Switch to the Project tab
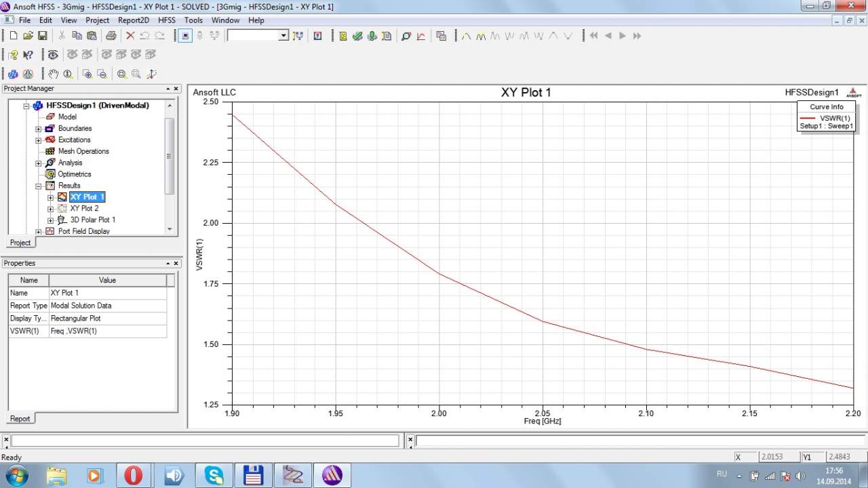Image resolution: width=868 pixels, height=488 pixels. tap(20, 243)
